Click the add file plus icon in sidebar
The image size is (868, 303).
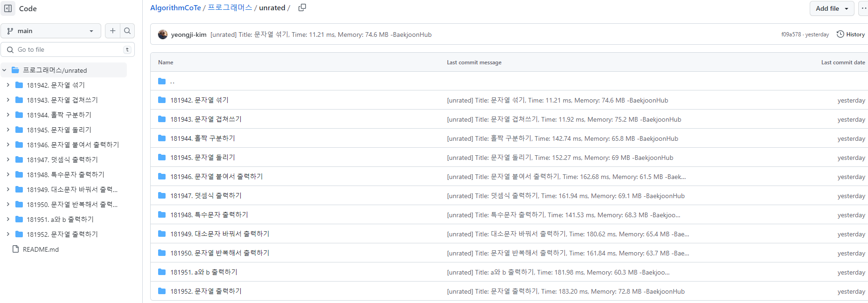112,31
